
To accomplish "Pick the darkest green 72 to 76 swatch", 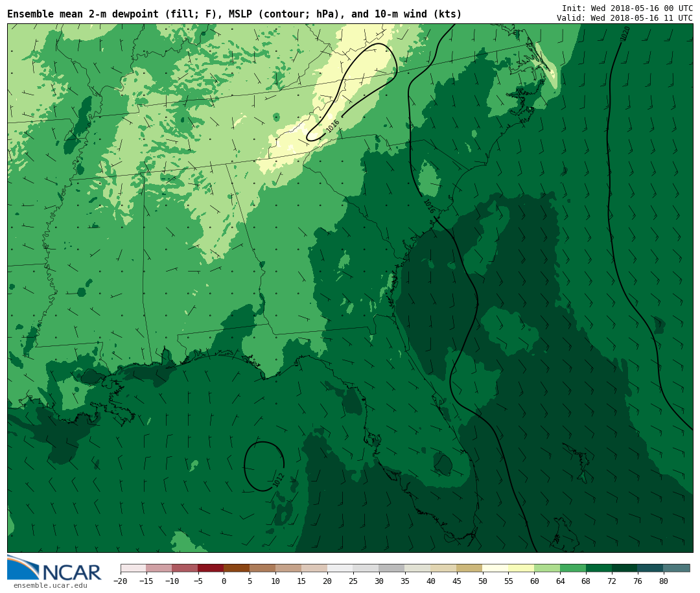I will coord(625,568).
